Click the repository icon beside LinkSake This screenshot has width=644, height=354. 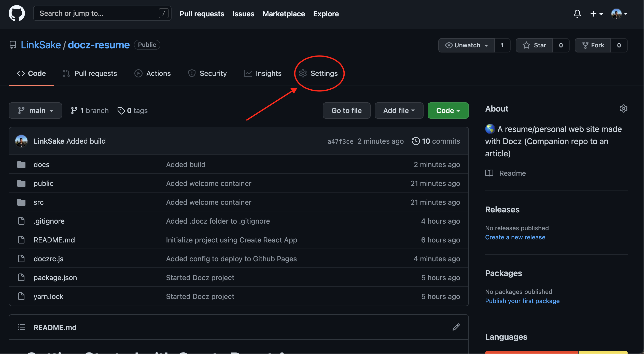click(x=13, y=45)
